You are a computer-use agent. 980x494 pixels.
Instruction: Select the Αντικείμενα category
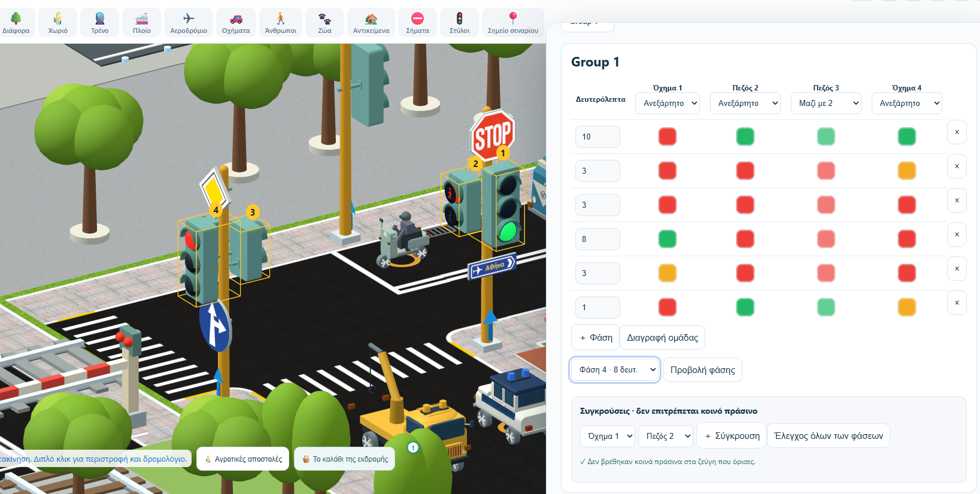tap(371, 23)
